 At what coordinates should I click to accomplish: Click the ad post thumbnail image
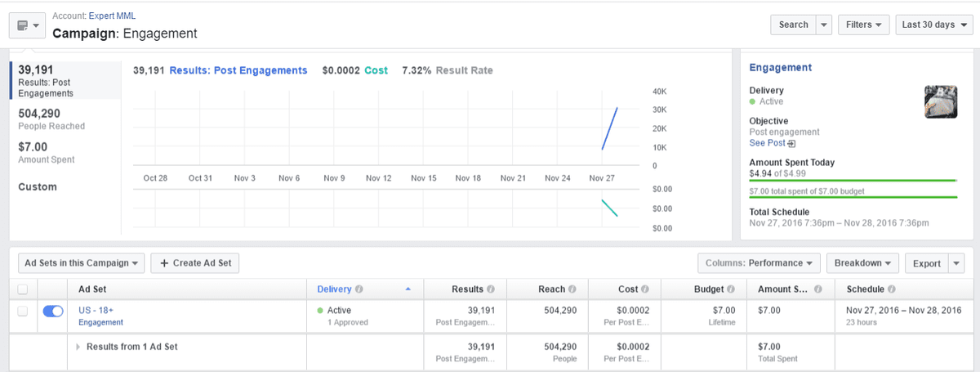pyautogui.click(x=940, y=102)
